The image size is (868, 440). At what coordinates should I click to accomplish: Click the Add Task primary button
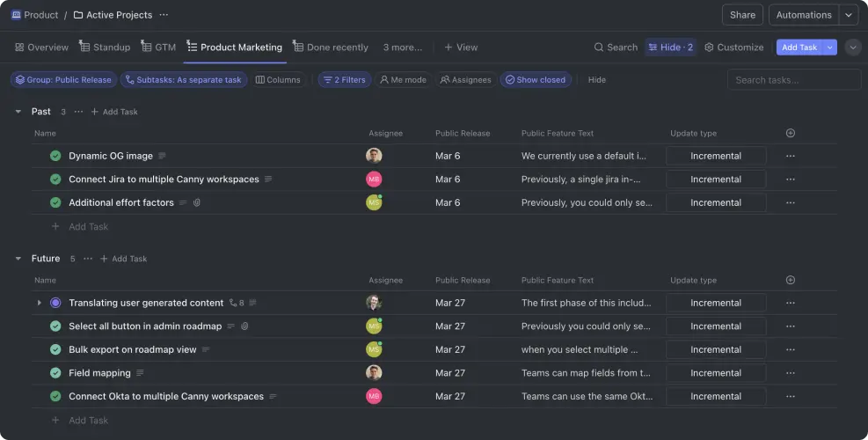[799, 48]
